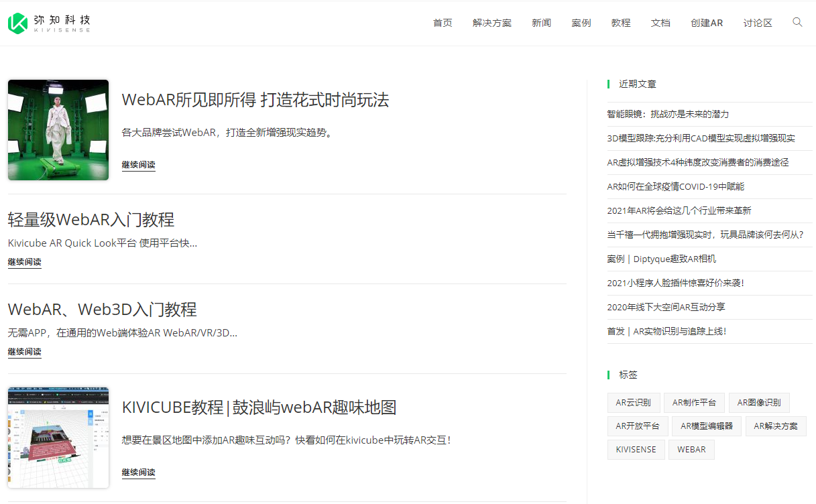This screenshot has width=816, height=504.
Task: Select the KIVISENSE tag
Action: tap(636, 450)
